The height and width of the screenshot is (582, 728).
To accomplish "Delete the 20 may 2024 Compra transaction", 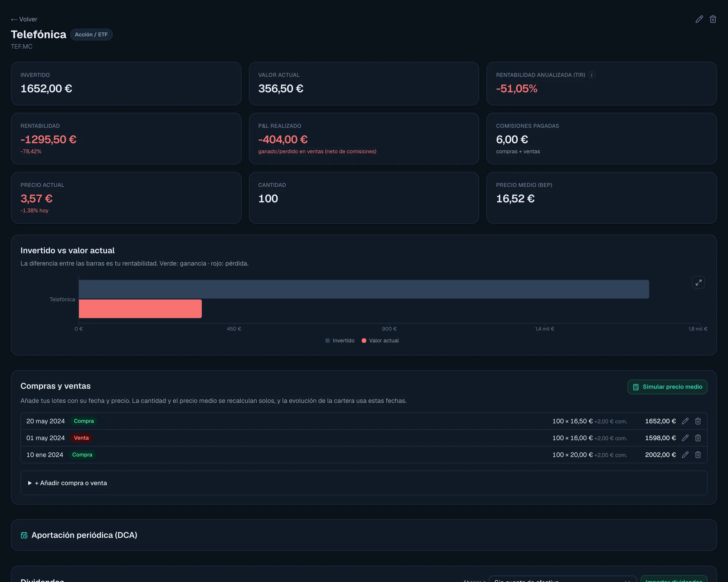I will 698,421.
